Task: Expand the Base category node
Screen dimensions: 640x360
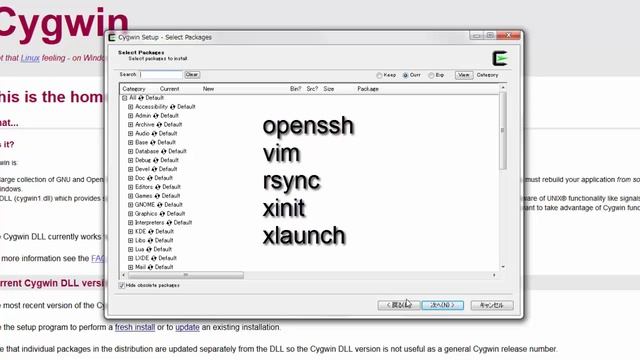Action: [131, 142]
